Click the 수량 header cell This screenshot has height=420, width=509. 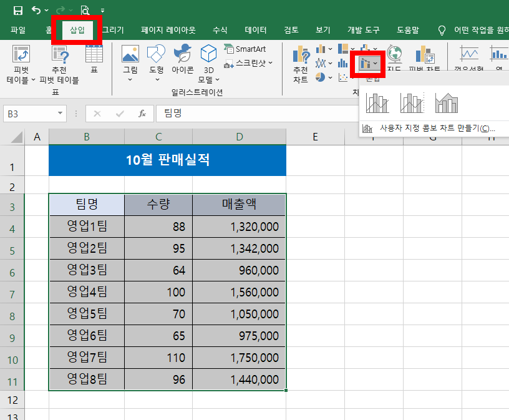pyautogui.click(x=158, y=205)
